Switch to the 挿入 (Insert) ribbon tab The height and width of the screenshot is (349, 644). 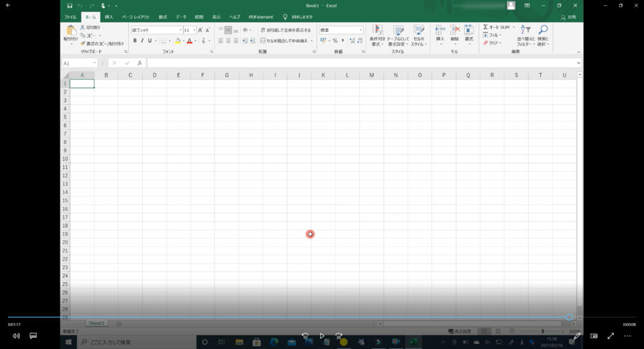coord(109,17)
